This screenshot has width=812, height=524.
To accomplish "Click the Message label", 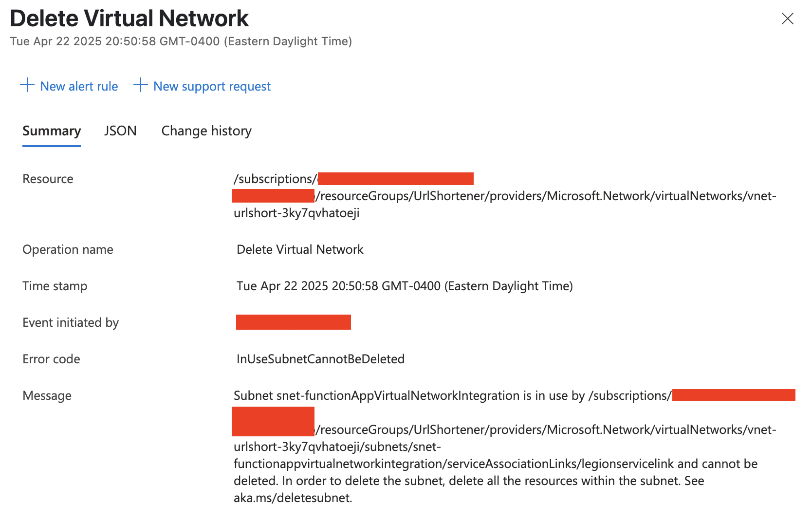I will (46, 395).
